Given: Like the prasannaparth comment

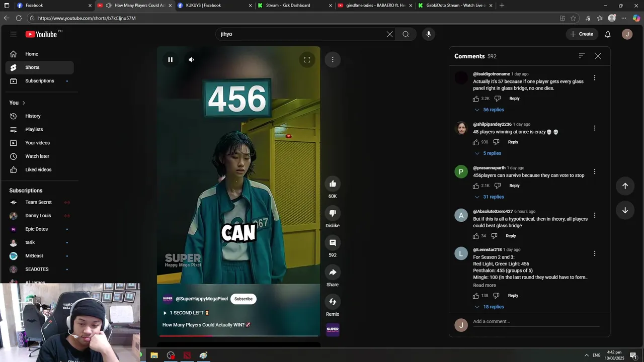Looking at the screenshot, I should coord(476,186).
